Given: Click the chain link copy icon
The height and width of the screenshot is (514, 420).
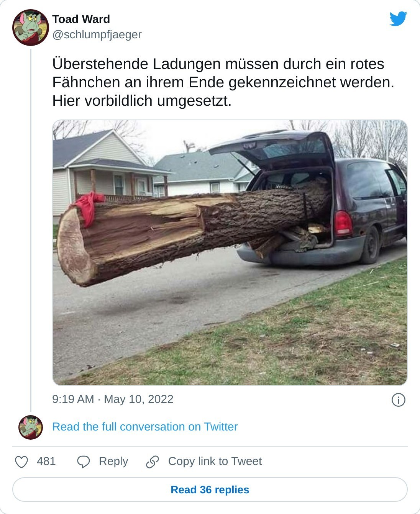Looking at the screenshot, I should point(153,462).
